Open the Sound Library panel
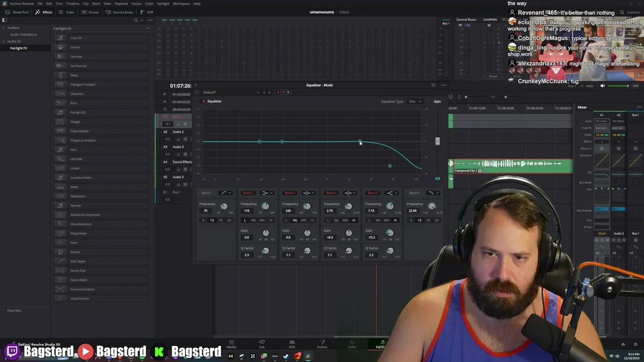644x362 pixels. pos(120,12)
